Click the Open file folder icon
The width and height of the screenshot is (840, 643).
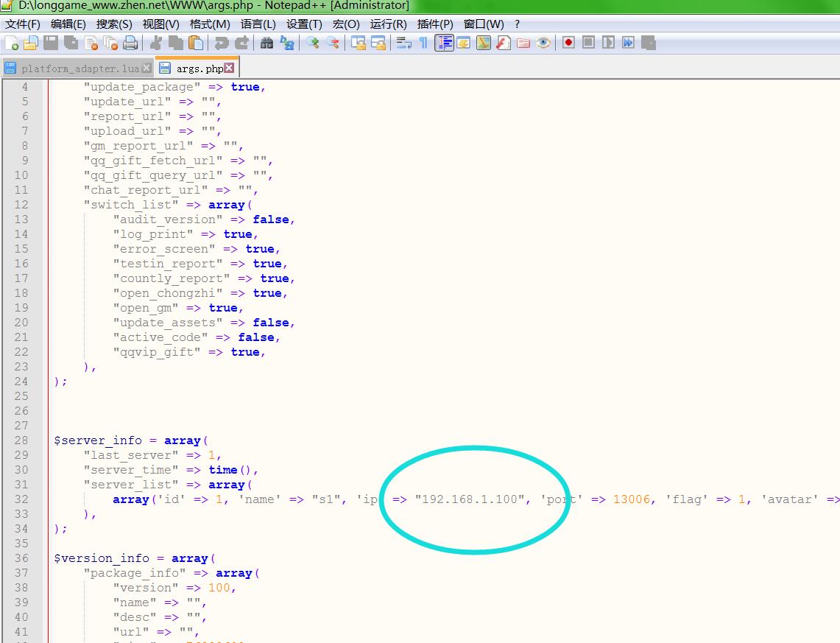pos(31,43)
